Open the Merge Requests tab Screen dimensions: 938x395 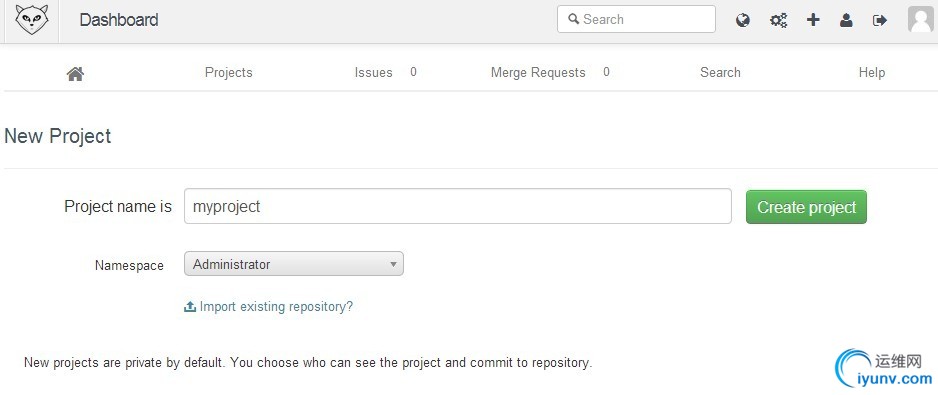coord(538,72)
